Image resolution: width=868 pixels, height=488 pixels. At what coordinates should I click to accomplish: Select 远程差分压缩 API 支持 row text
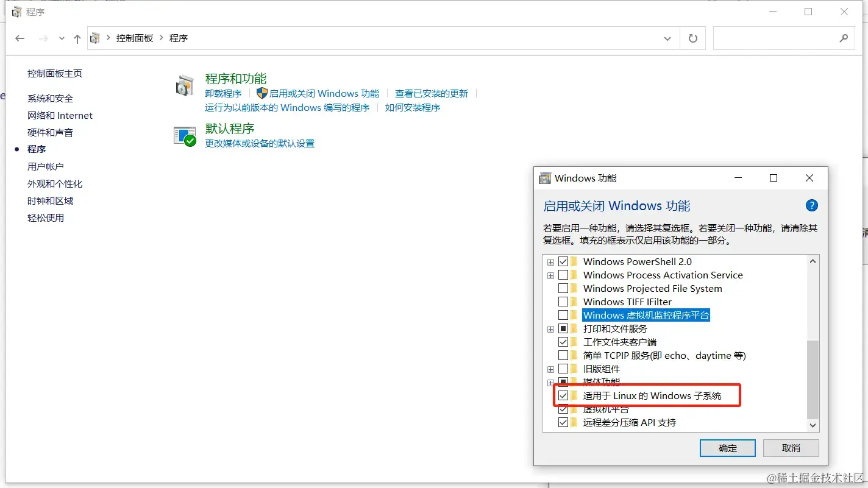point(630,422)
